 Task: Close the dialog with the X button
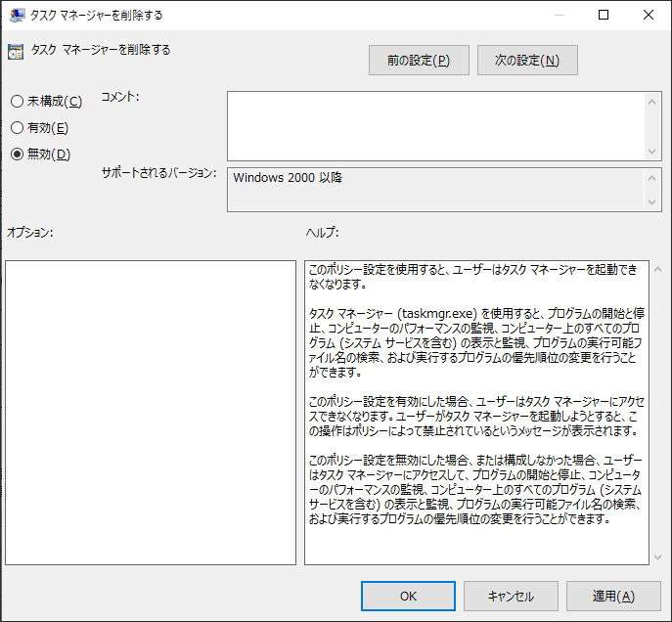[x=649, y=15]
